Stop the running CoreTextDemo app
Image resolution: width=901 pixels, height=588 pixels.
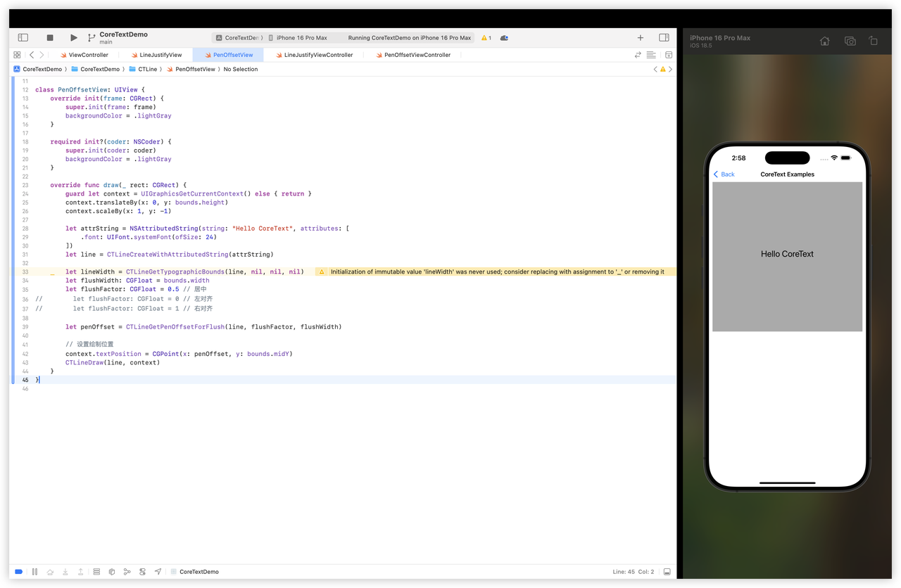50,37
